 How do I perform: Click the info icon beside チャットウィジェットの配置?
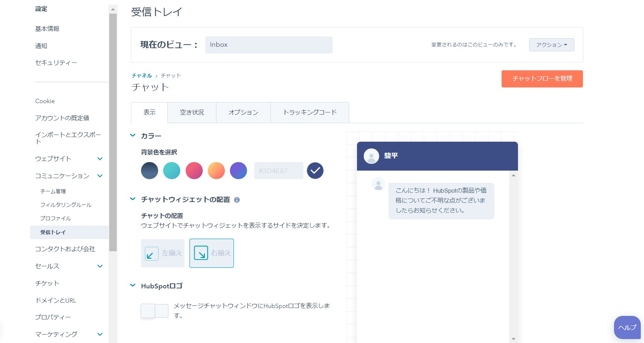237,200
